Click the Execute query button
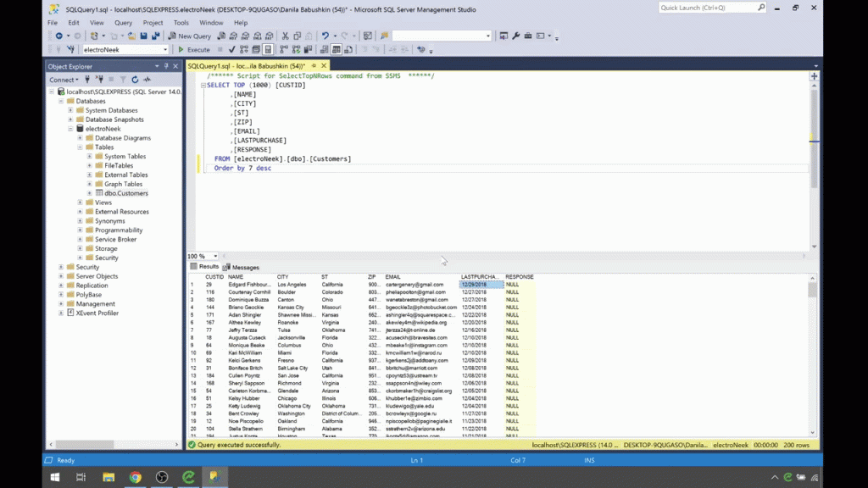The width and height of the screenshot is (868, 488). 194,50
